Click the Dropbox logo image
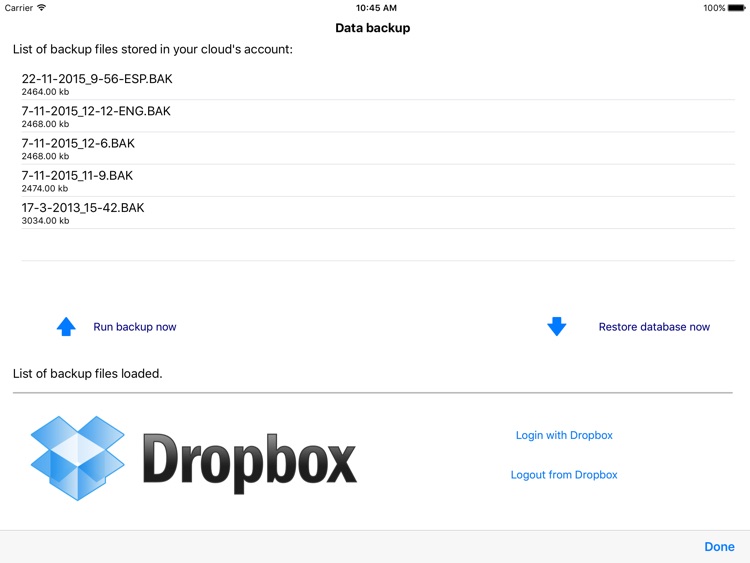The height and width of the screenshot is (563, 750). (x=194, y=458)
